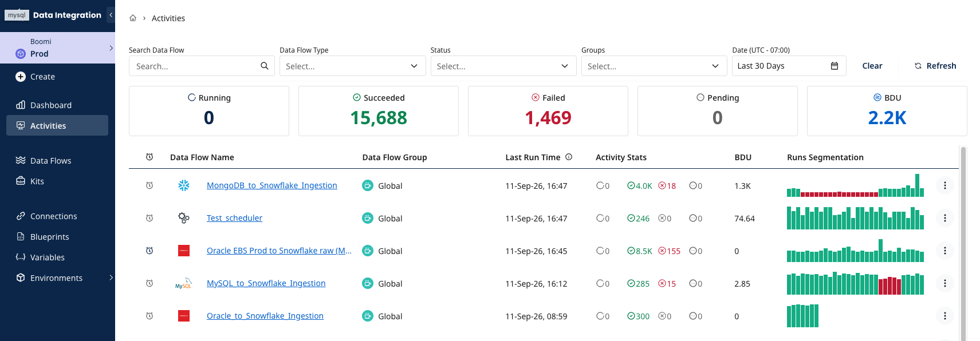Open the Test_scheduler data flow link
Viewport: 980px width, 341px height.
coord(234,218)
